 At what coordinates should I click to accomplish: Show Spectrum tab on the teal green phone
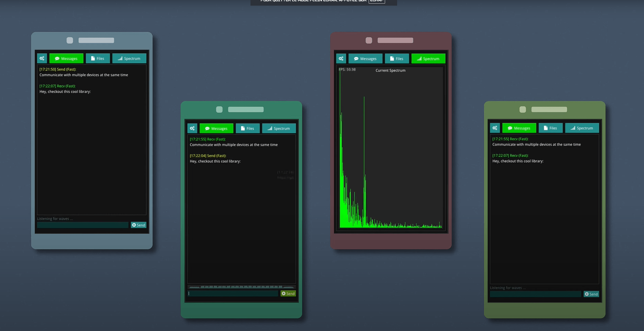coord(279,128)
